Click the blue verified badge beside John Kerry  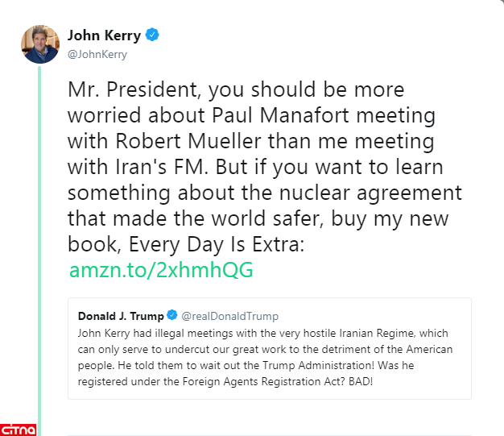tap(152, 35)
